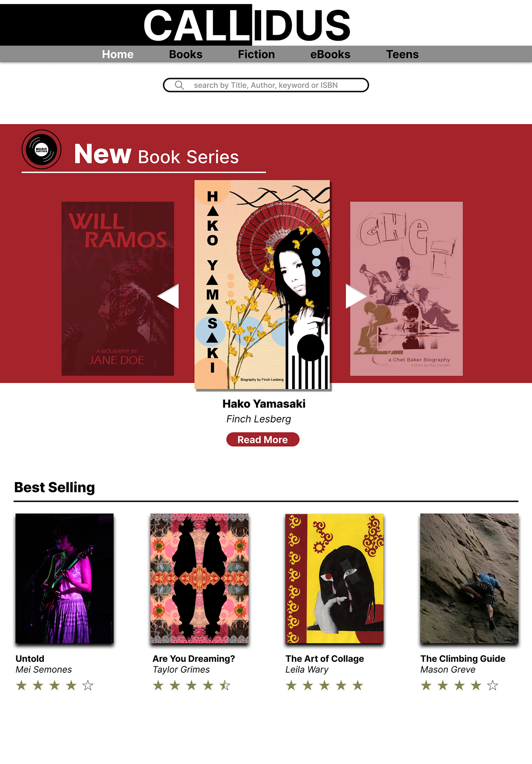The image size is (532, 764).
Task: Click the fifth star under The Art of Collage
Action: 358,685
